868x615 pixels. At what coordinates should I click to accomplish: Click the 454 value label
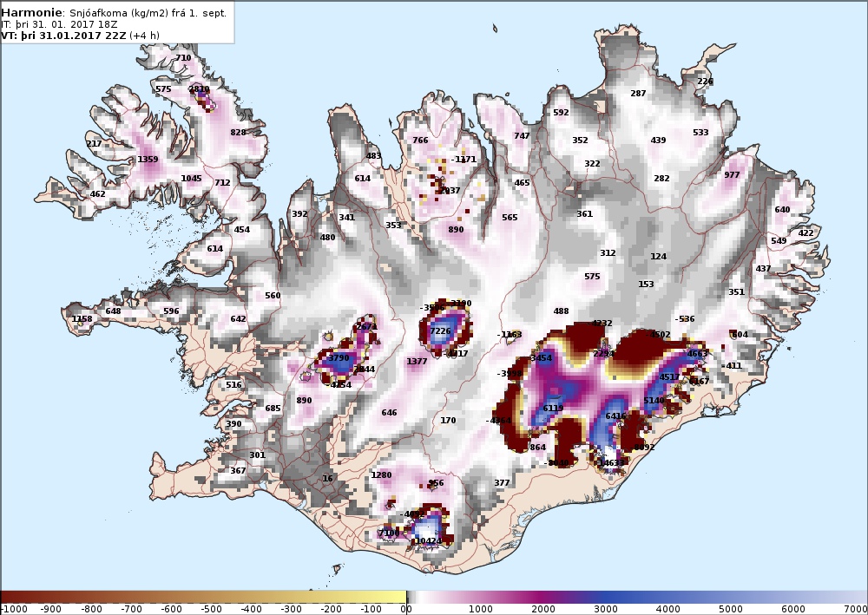point(242,230)
